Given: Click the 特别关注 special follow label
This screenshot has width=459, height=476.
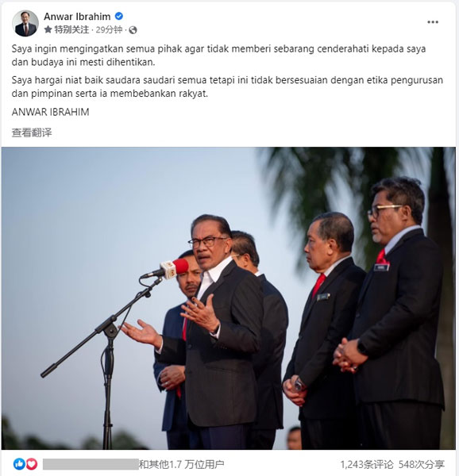Looking at the screenshot, I should point(71,30).
